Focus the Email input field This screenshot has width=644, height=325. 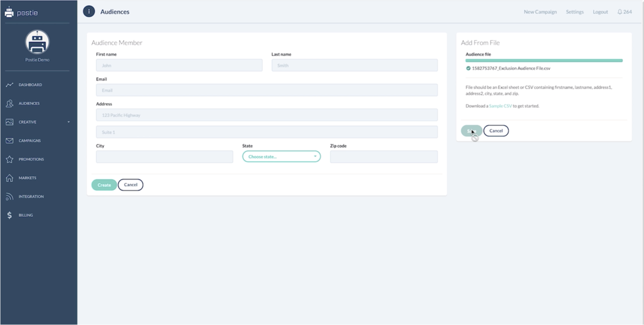pos(267,90)
